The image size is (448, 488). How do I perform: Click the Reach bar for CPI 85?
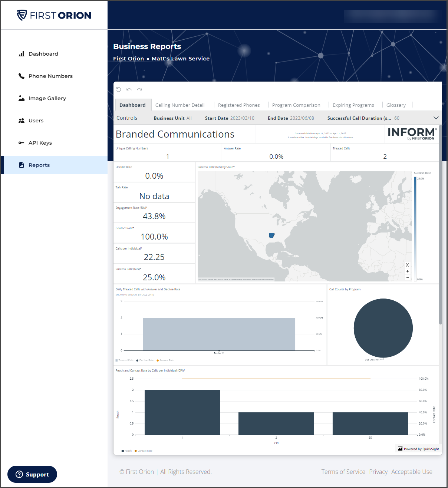coord(370,423)
